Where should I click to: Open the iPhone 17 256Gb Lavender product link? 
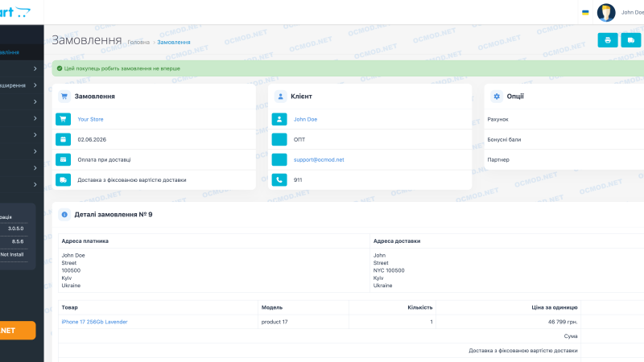(x=94, y=322)
